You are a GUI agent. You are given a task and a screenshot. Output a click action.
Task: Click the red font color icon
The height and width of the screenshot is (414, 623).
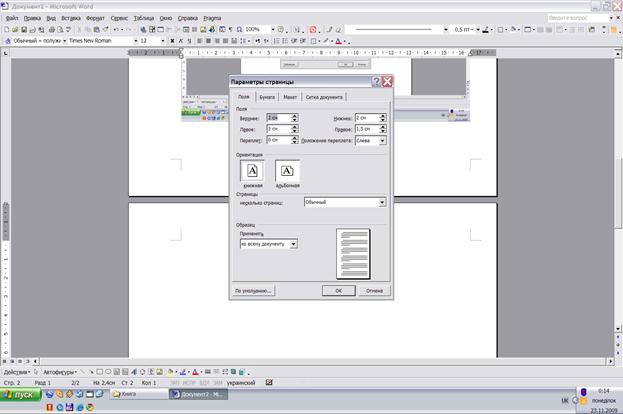click(x=339, y=41)
